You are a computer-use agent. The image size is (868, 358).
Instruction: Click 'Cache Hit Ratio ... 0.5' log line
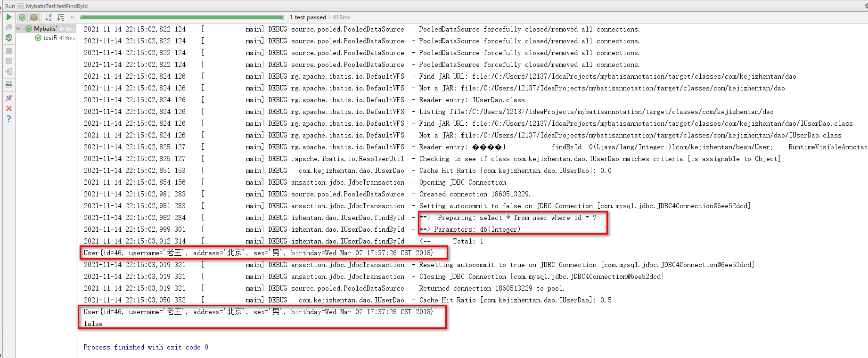[x=515, y=300]
